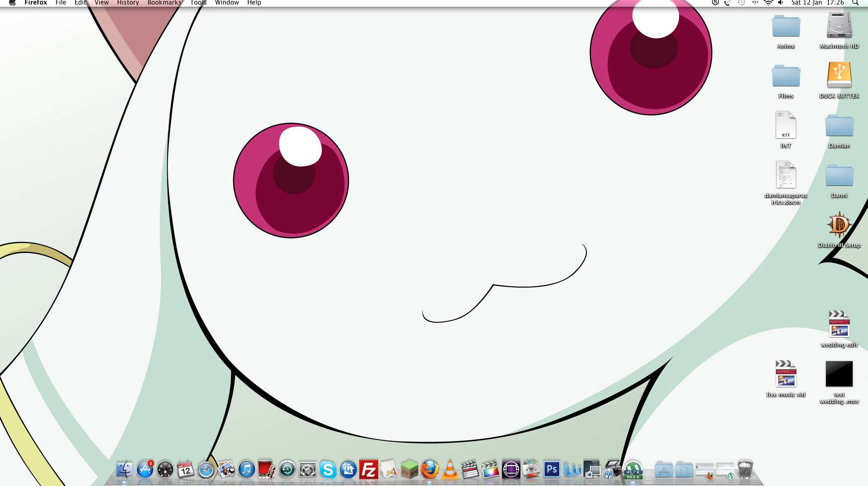Open VLC media player
Screen dimensions: 868x486
tap(450, 470)
